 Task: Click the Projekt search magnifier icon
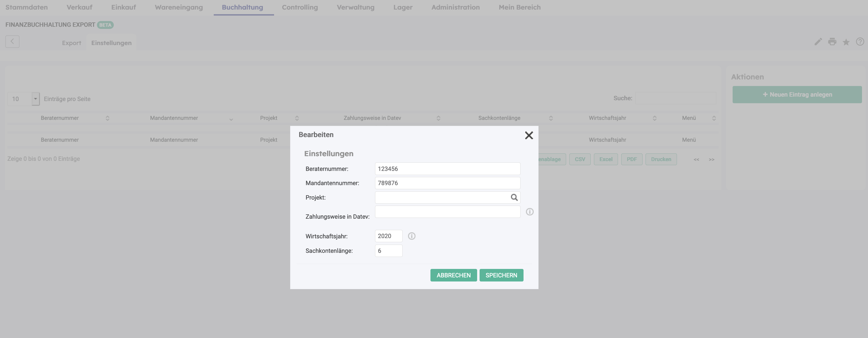pyautogui.click(x=514, y=197)
